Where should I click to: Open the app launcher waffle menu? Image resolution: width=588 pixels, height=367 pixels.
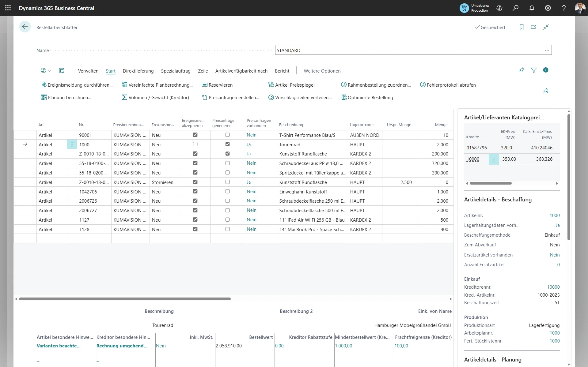8,8
